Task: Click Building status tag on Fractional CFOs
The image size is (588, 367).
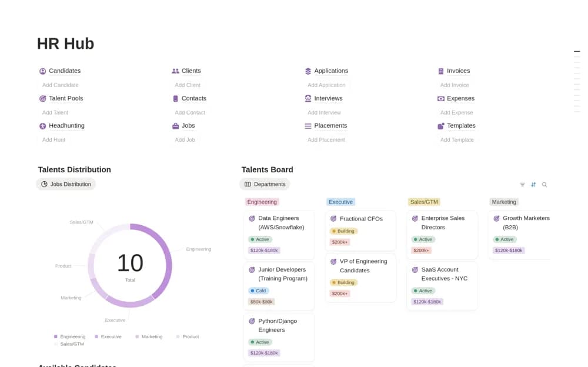Action: (343, 231)
